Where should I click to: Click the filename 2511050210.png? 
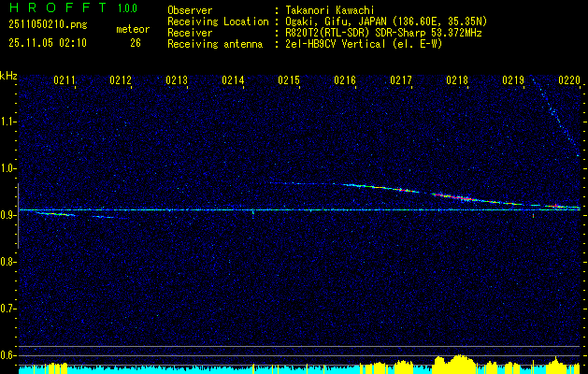coord(48,25)
